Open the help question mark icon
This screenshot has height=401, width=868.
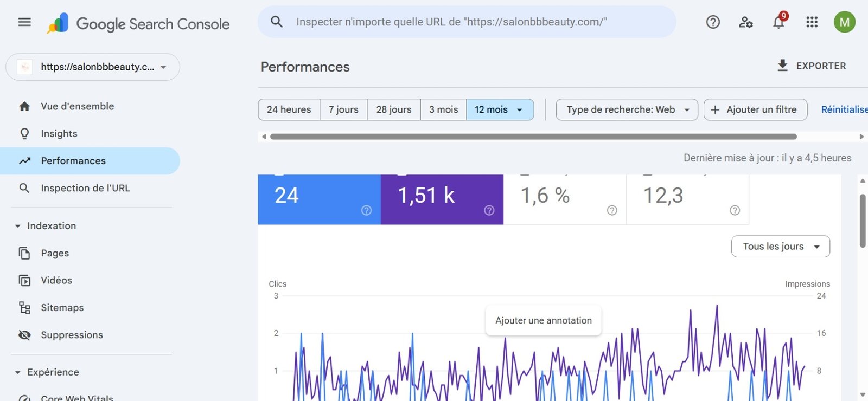(713, 22)
